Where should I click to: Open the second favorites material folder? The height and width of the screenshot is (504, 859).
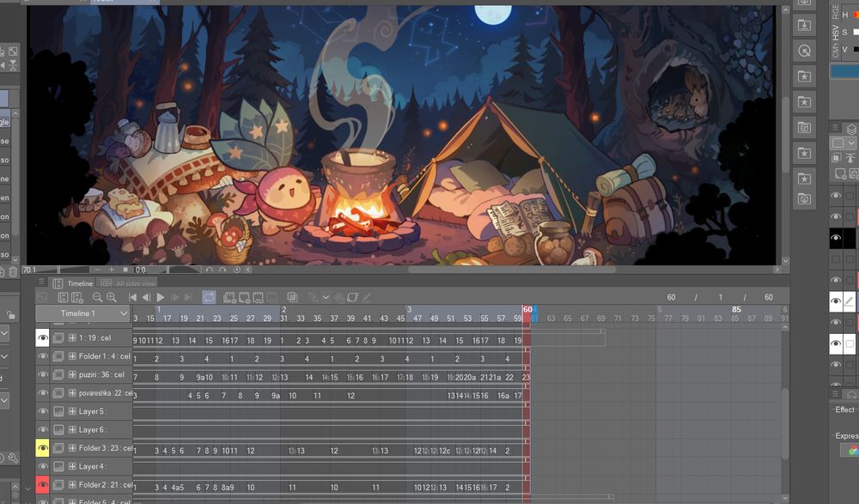(x=804, y=102)
